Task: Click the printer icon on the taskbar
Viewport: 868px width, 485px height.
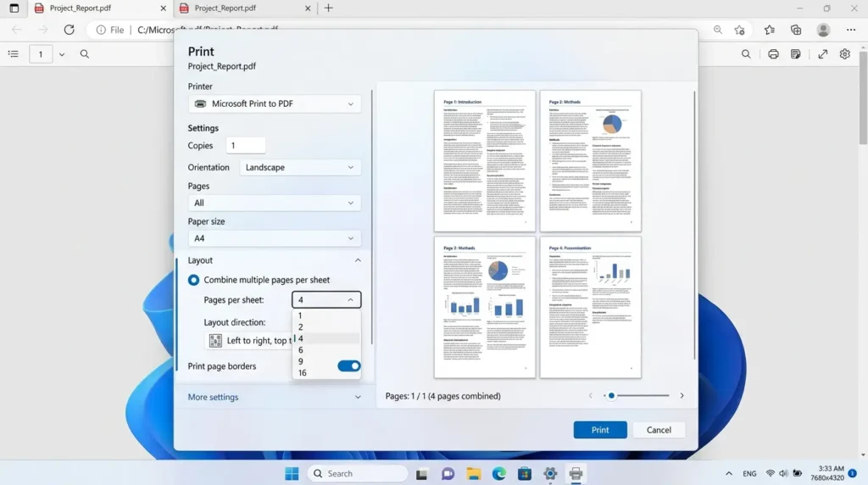Action: (576, 474)
